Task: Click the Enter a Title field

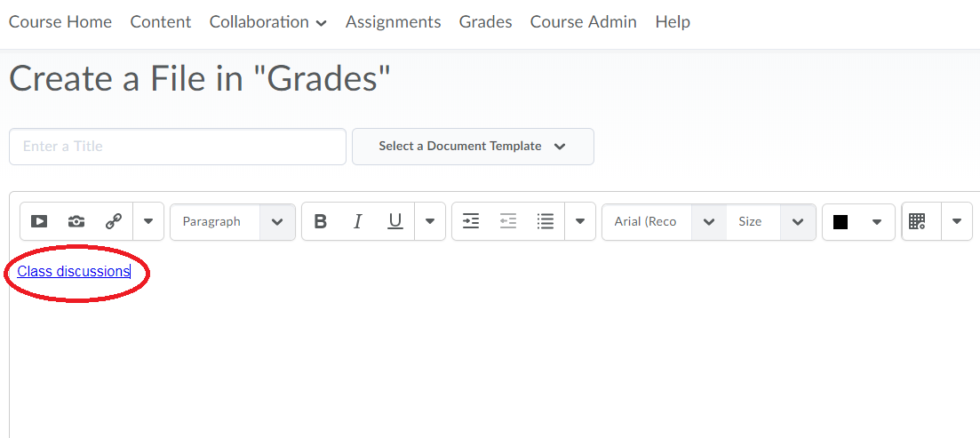Action: pos(177,147)
